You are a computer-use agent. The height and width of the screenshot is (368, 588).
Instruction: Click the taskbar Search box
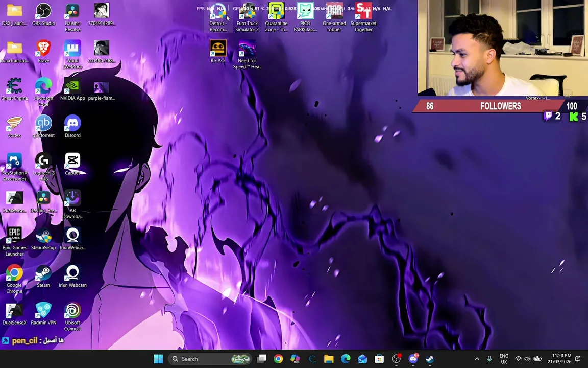(x=210, y=359)
